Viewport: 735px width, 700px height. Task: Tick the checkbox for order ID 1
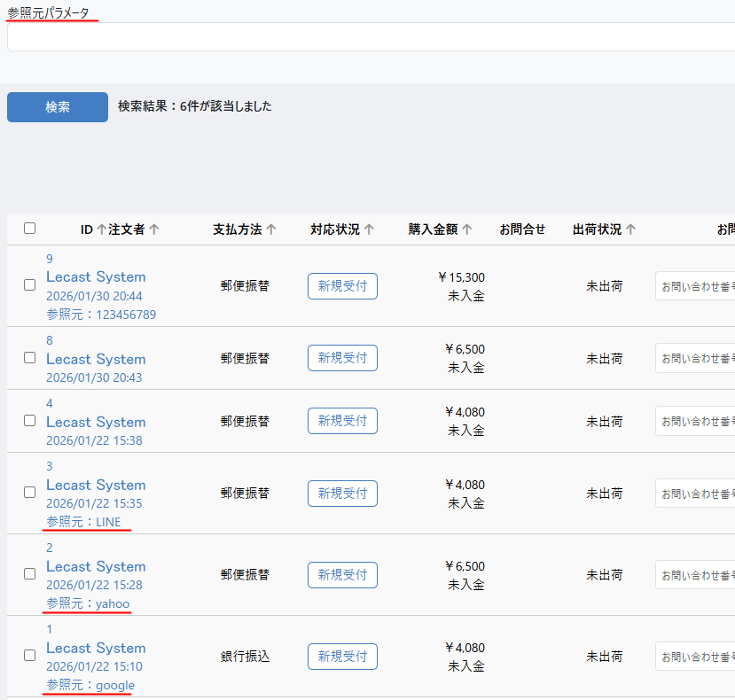pos(30,656)
